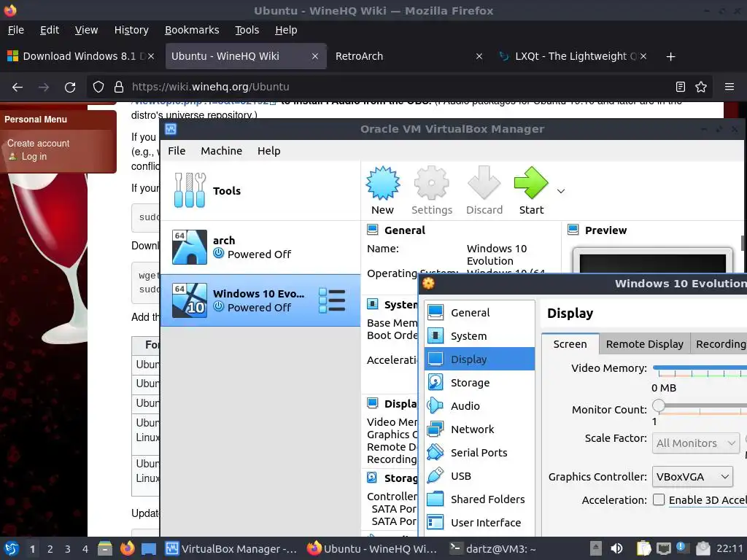Click the Firefox URL address field
The width and height of the screenshot is (747, 560).
click(x=399, y=87)
